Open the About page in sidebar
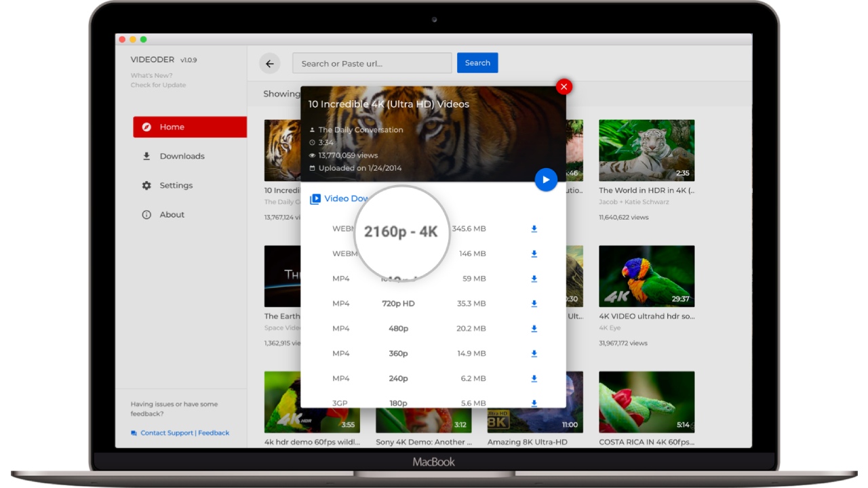 (172, 214)
